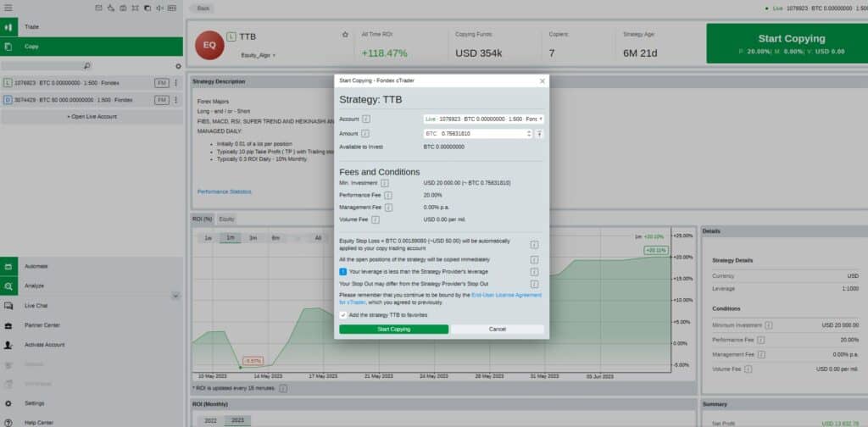
Task: Click the info icon next to Account
Action: tap(366, 119)
